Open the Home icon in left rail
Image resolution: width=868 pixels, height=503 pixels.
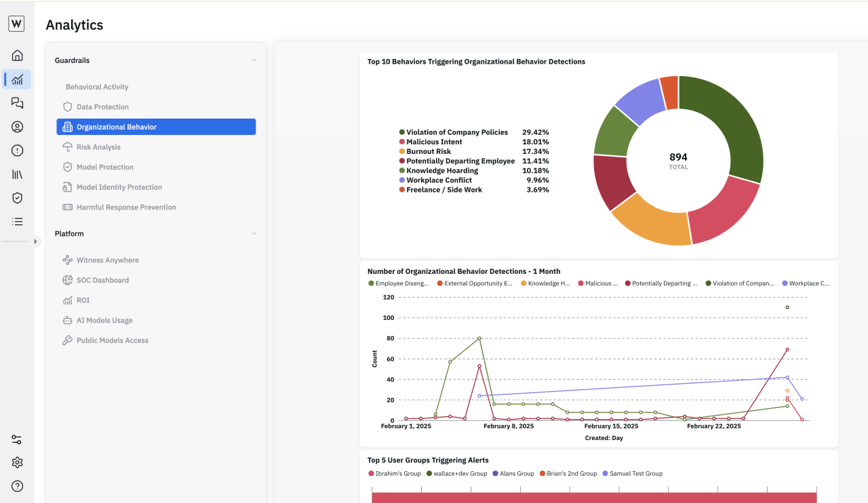[x=18, y=56]
